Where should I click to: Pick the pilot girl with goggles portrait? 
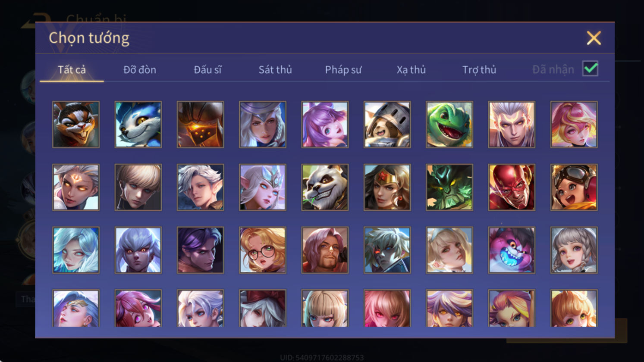coord(574,187)
